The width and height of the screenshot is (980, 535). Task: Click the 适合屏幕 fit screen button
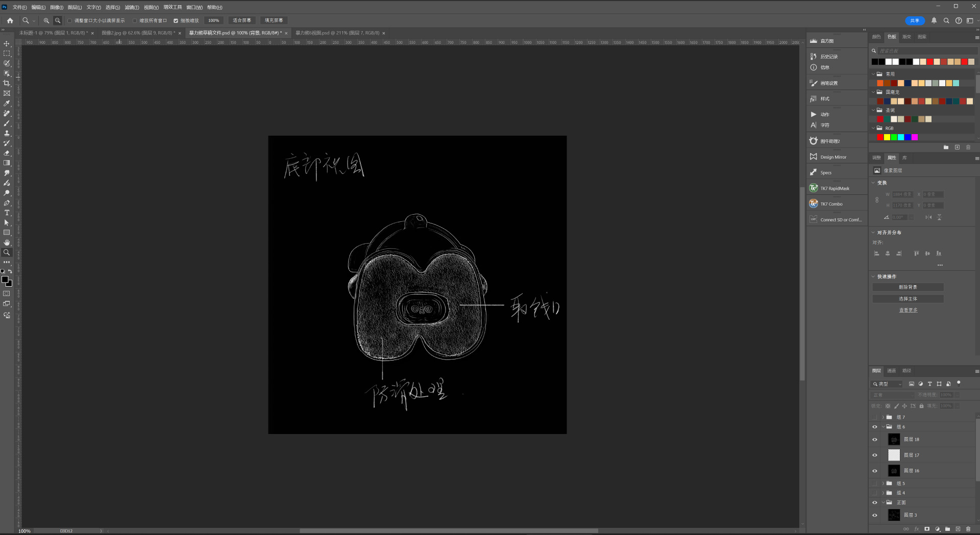pyautogui.click(x=242, y=20)
